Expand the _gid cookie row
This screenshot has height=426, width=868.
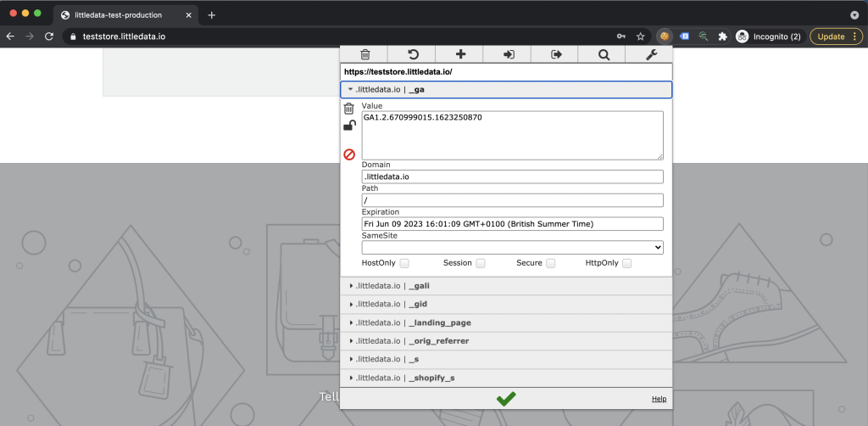point(506,304)
